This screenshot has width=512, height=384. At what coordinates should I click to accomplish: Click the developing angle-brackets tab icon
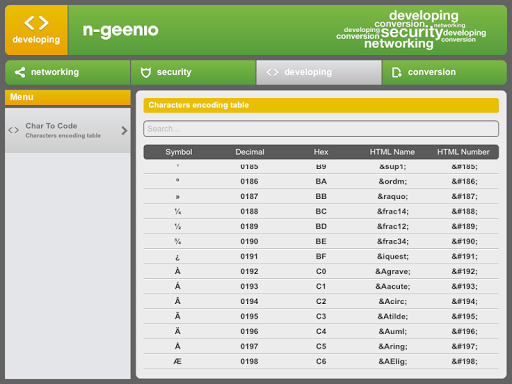pyautogui.click(x=272, y=72)
